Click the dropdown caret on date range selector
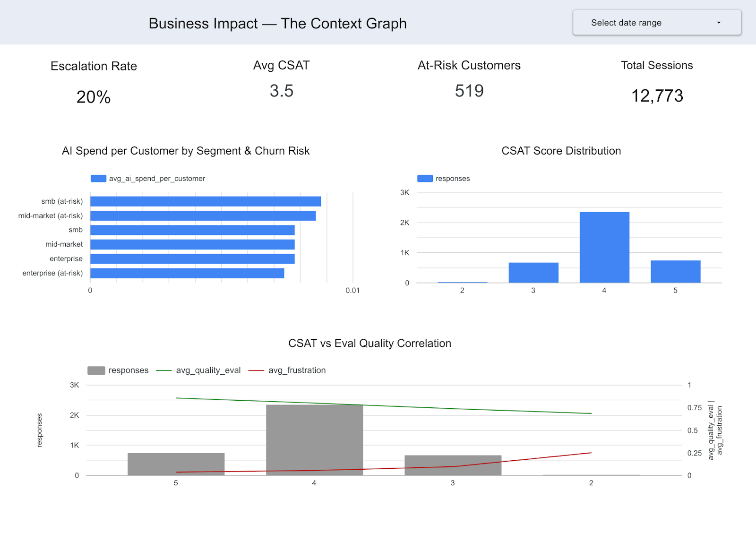 pos(720,22)
